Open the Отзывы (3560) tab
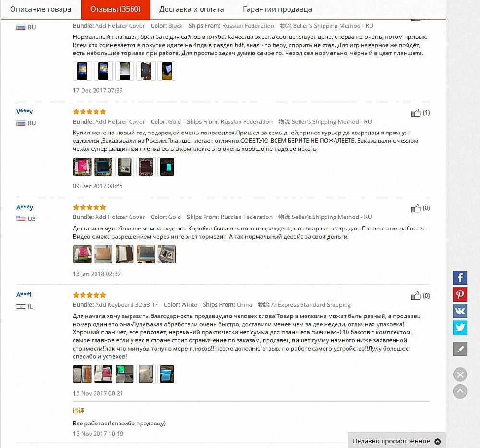The image size is (480, 448). coord(115,9)
